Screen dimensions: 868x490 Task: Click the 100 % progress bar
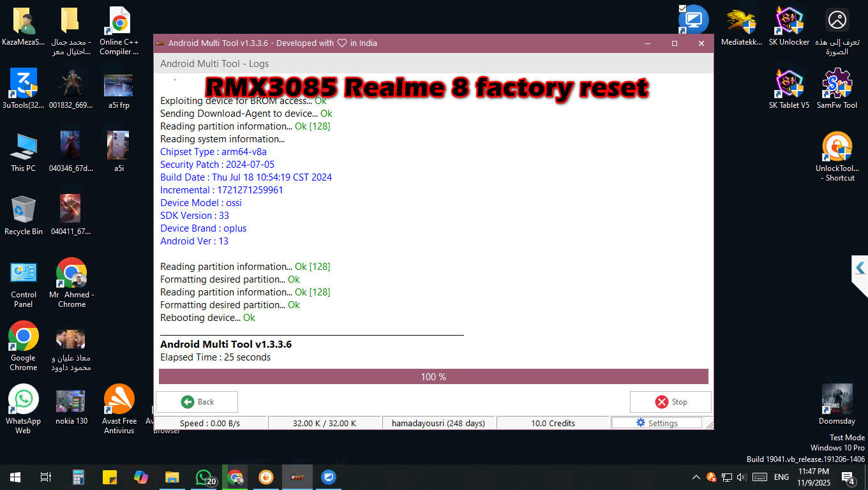[433, 377]
